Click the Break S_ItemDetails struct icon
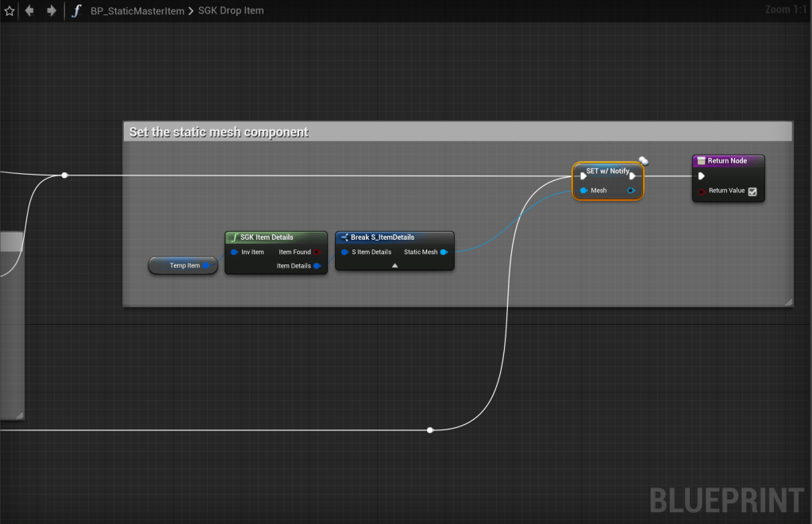812x524 pixels. click(x=344, y=237)
